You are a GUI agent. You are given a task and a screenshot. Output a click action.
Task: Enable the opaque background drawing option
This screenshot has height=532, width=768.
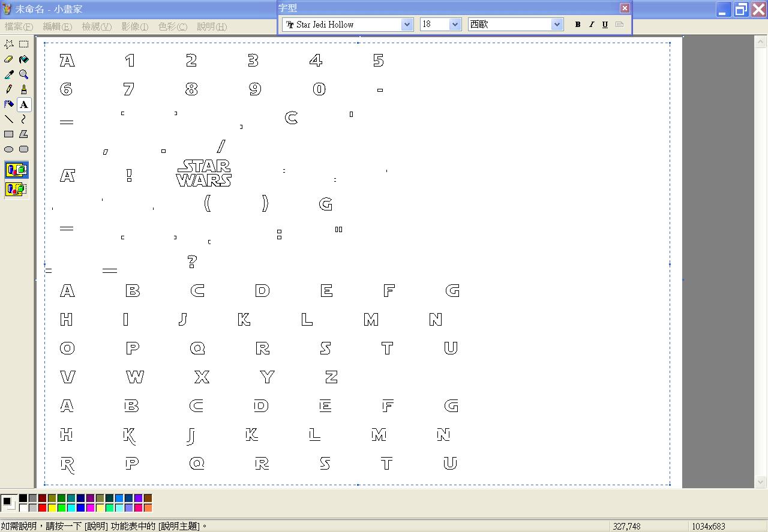[x=16, y=170]
